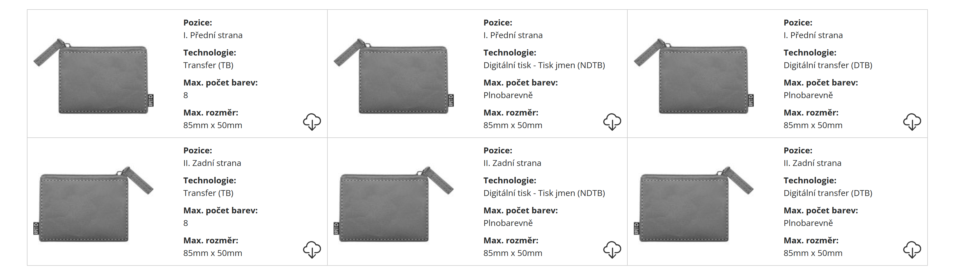Click "Digitální tisk - Tisk jmen (NDTB)" in front side card
Viewport: 980px width, 277px height.
544,65
